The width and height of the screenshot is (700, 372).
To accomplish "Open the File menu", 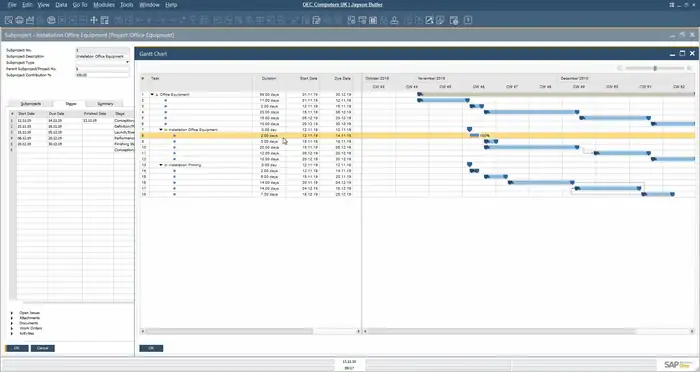I will (x=12, y=4).
